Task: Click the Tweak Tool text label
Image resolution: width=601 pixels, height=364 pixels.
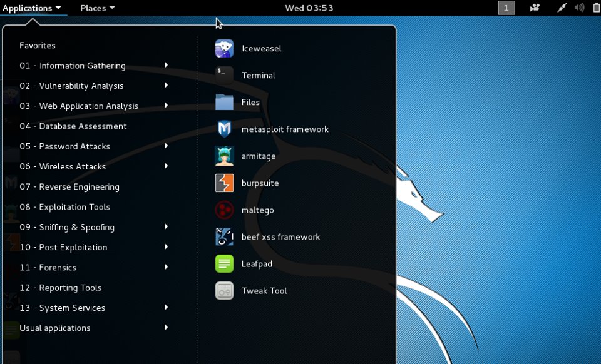Action: coord(264,291)
